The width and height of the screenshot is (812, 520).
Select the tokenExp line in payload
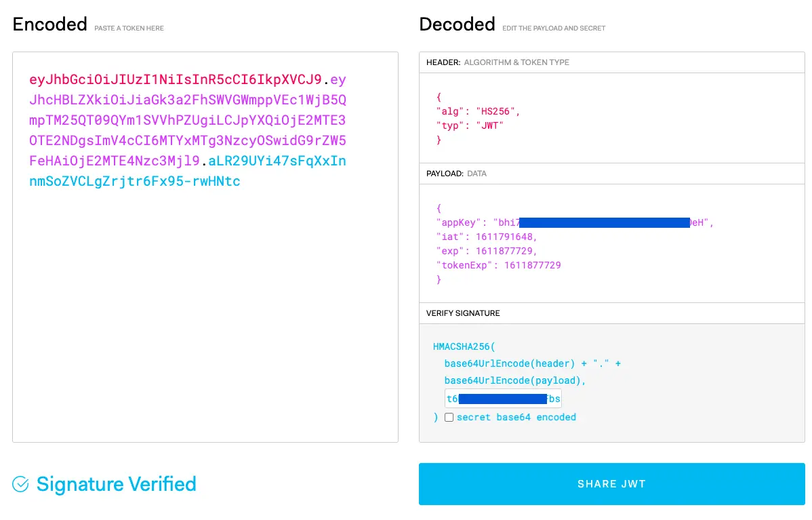point(498,265)
